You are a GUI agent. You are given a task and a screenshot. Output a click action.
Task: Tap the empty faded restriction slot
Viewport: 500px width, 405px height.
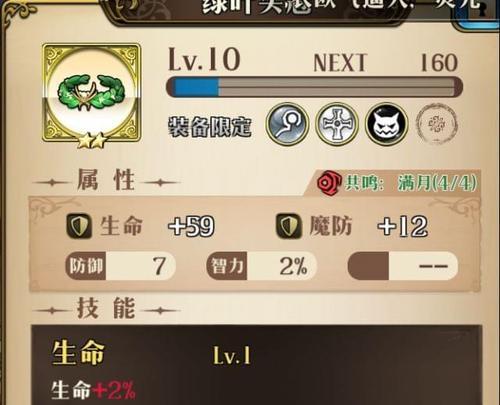437,124
